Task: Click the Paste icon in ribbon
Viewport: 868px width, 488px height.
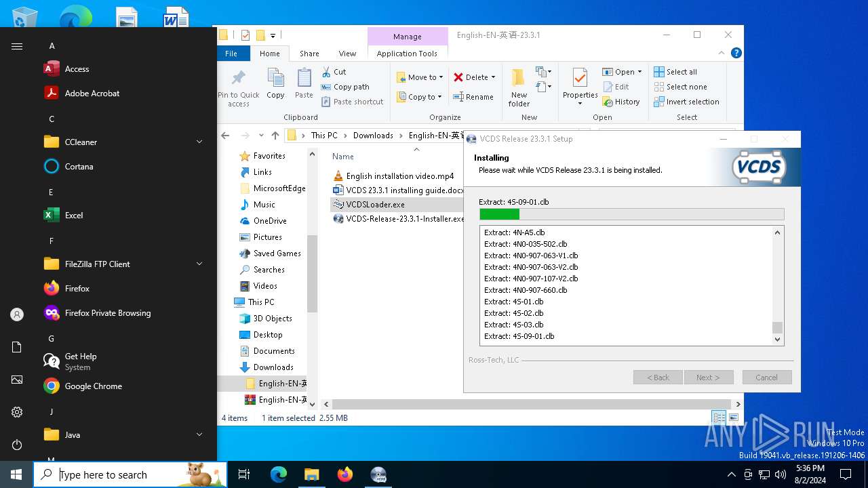Action: click(304, 83)
